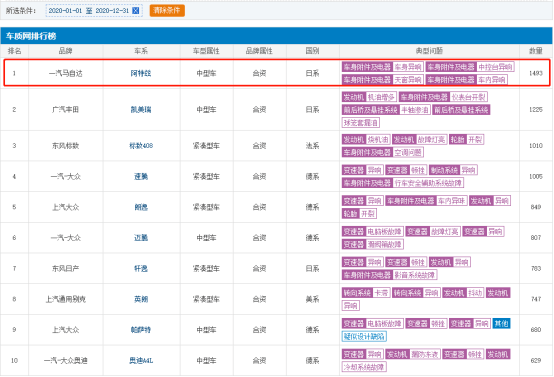Viewport: 554px width, 377px height.
Task: Select the blue 其他 tag in 帕萨特 row
Action: click(x=501, y=323)
